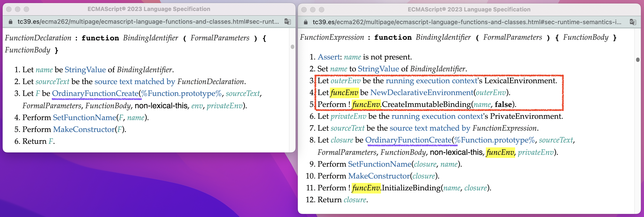644x217 pixels.
Task: Open NewDeclarativeEnvironment link in right window
Action: [x=422, y=93]
